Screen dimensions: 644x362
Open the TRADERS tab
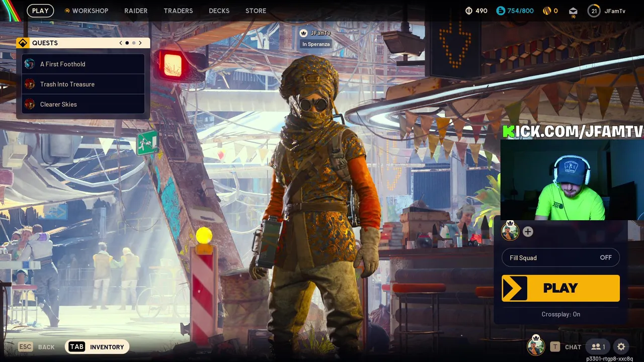click(178, 11)
